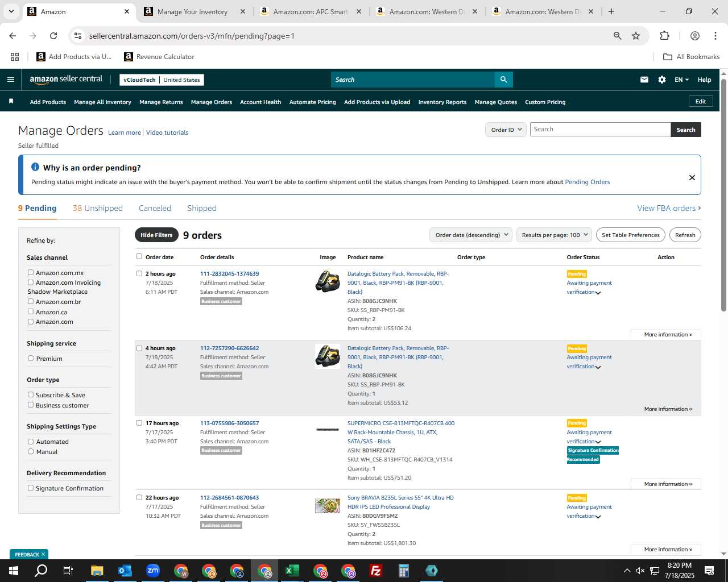This screenshot has width=728, height=582.
Task: Dismiss the pending order info banner
Action: (x=692, y=177)
